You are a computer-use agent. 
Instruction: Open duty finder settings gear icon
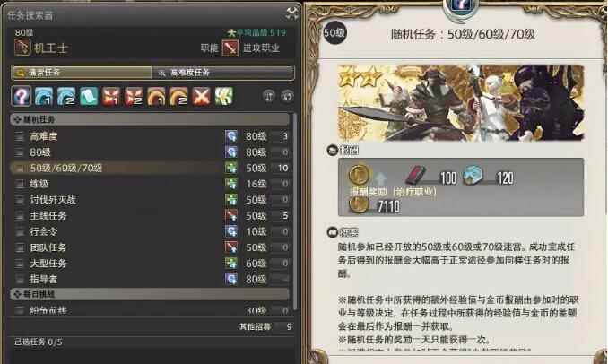[287, 96]
